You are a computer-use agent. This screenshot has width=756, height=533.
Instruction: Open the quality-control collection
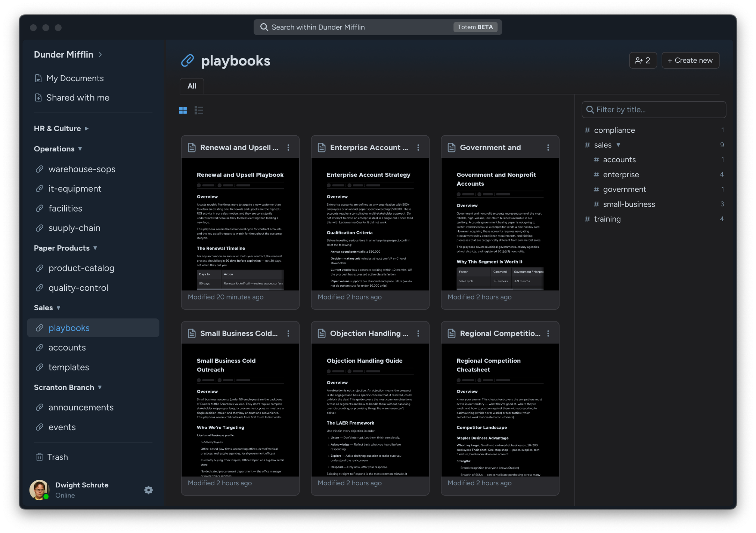coord(78,288)
